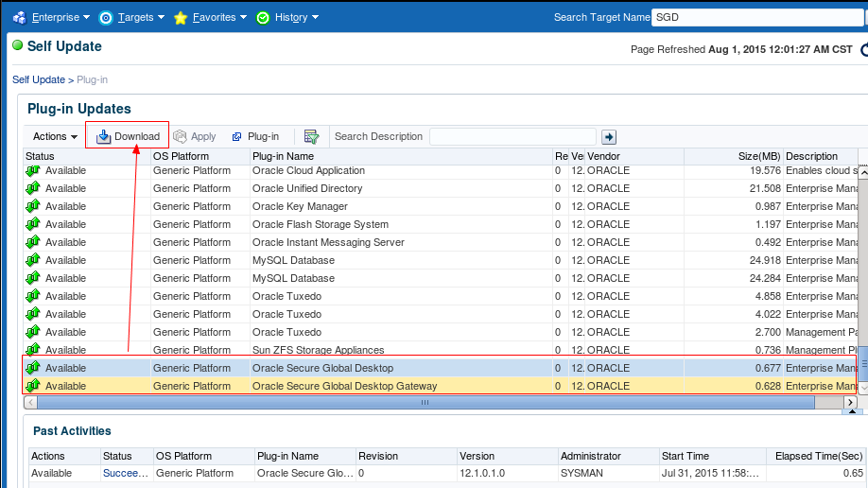This screenshot has height=488, width=868.
Task: Click the Enterprise cubes icon
Action: click(20, 18)
